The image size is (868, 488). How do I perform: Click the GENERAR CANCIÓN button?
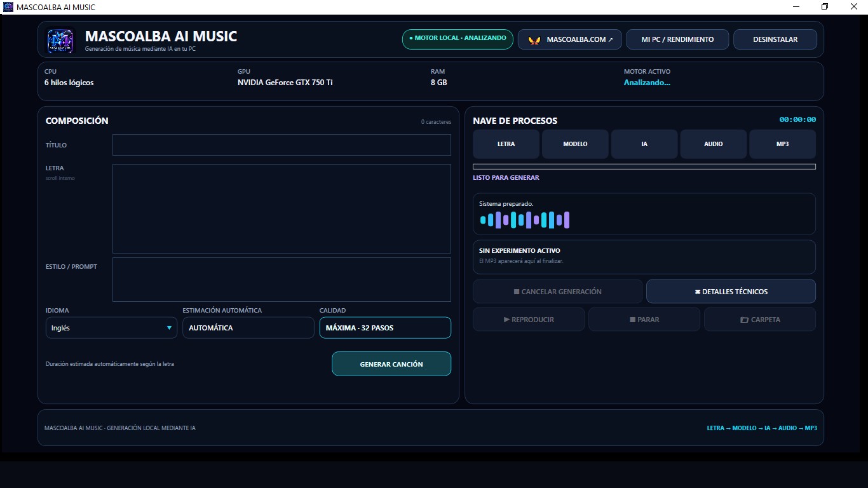(x=391, y=364)
